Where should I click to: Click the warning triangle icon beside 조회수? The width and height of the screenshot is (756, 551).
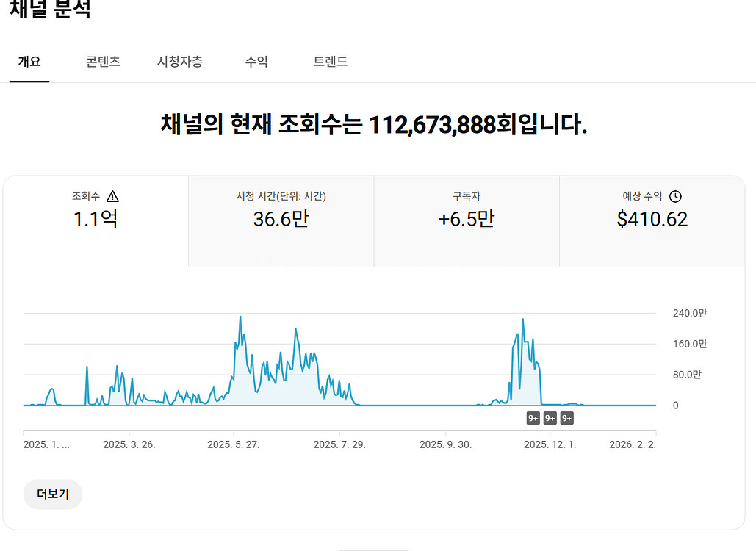(112, 196)
